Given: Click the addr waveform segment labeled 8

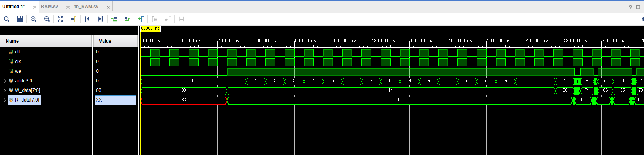Looking at the screenshot, I should (x=390, y=81).
